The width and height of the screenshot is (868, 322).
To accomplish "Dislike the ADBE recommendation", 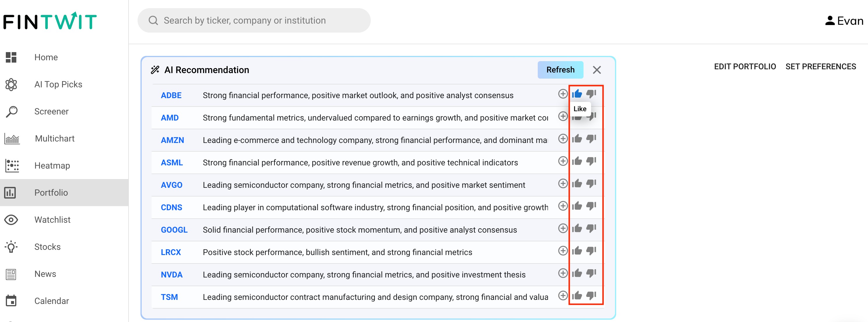I will click(591, 94).
